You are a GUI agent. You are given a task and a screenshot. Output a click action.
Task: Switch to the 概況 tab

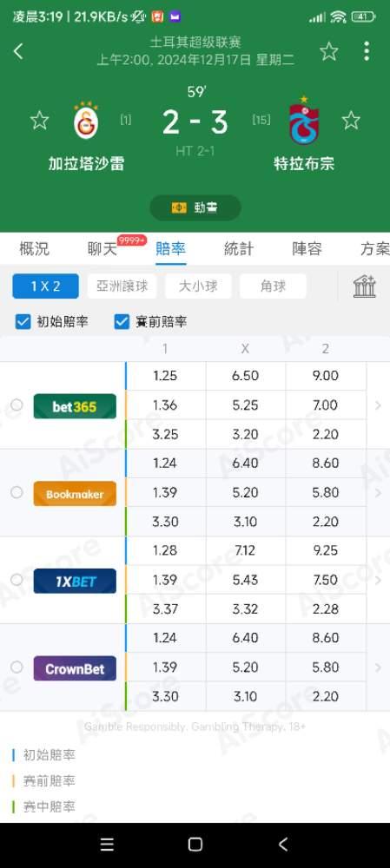point(35,249)
